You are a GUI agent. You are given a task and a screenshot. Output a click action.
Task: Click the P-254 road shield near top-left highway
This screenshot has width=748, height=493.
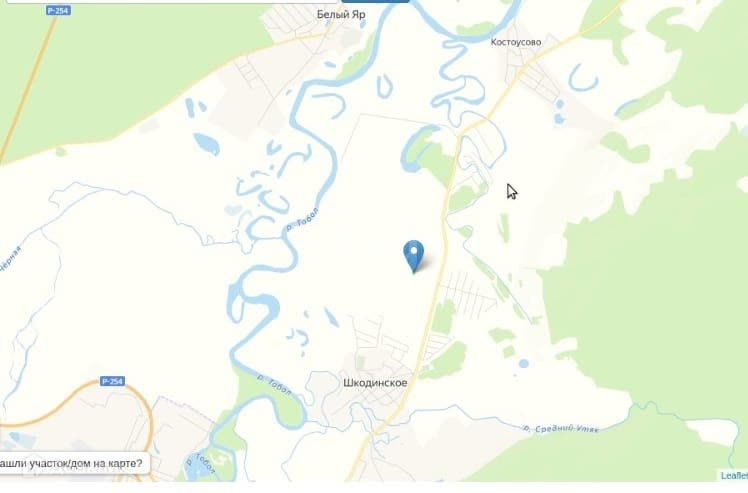coord(59,10)
